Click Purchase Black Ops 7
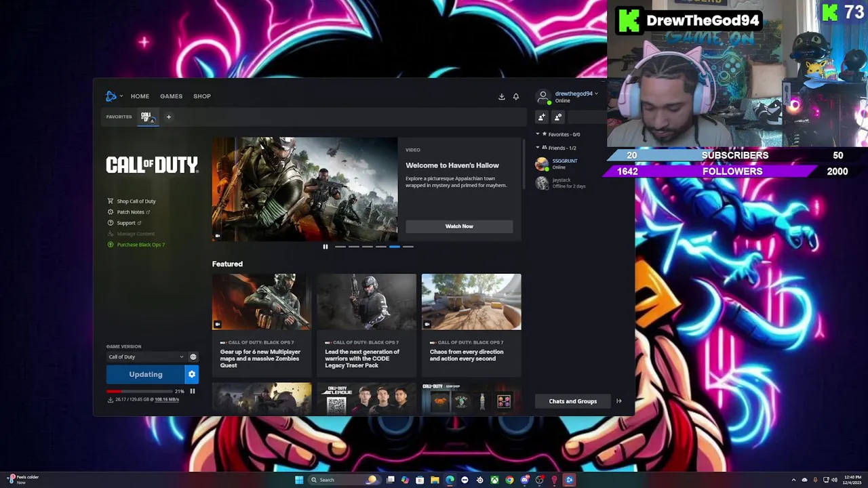This screenshot has height=488, width=868. (x=140, y=245)
